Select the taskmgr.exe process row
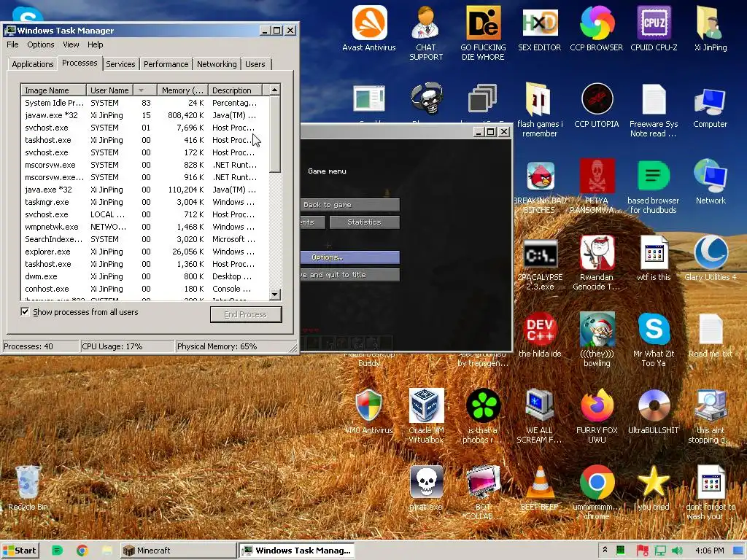 [145, 202]
